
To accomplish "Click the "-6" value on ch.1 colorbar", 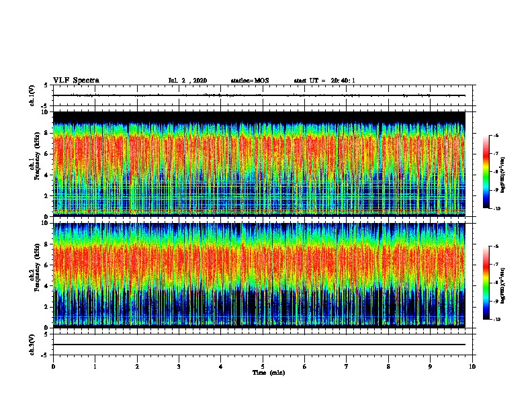I will [x=495, y=136].
